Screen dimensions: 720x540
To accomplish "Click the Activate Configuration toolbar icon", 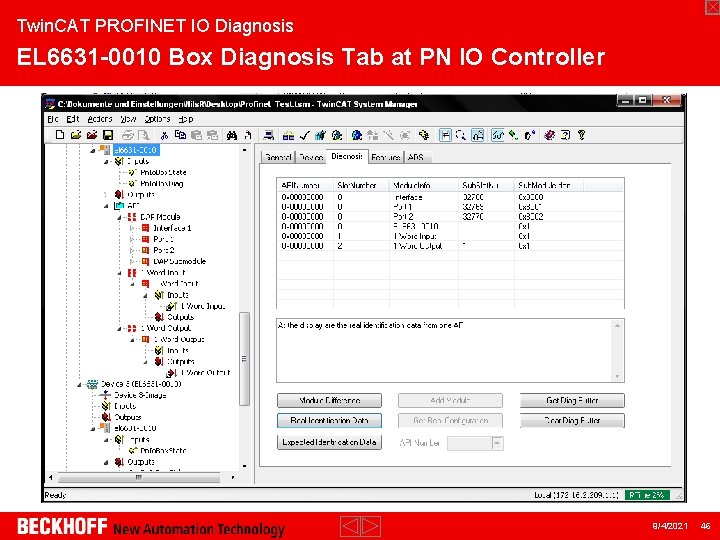I will pos(321,135).
